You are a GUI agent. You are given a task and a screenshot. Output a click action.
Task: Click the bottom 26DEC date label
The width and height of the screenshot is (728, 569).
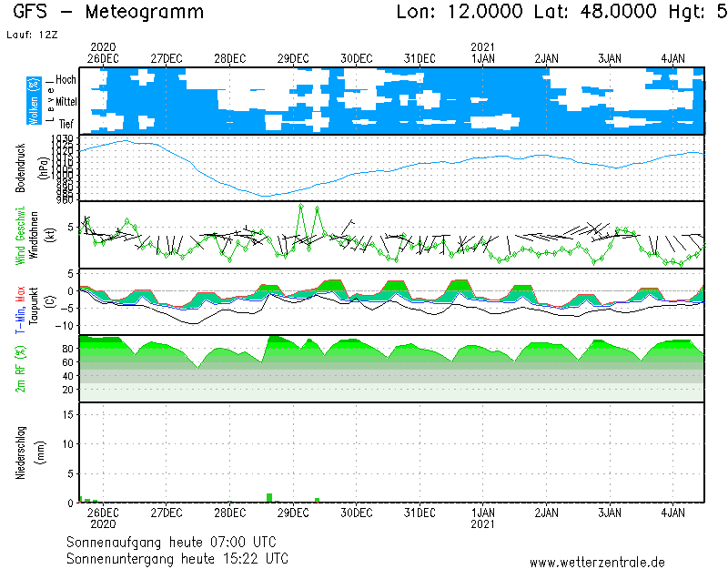pos(103,513)
